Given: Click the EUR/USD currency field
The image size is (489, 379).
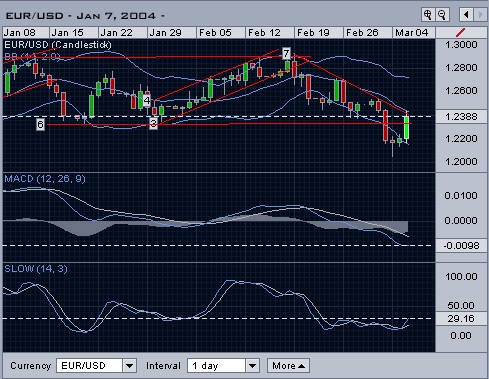Looking at the screenshot, I should 89,366.
